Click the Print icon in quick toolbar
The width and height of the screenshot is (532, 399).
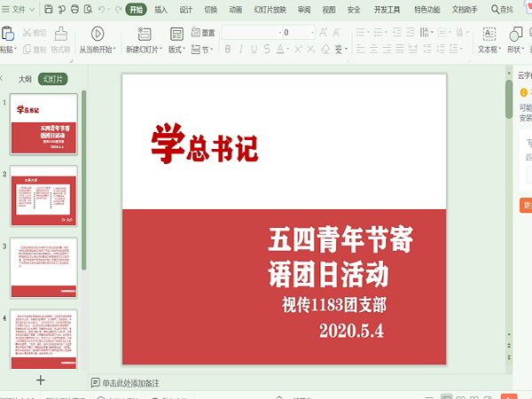75,9
